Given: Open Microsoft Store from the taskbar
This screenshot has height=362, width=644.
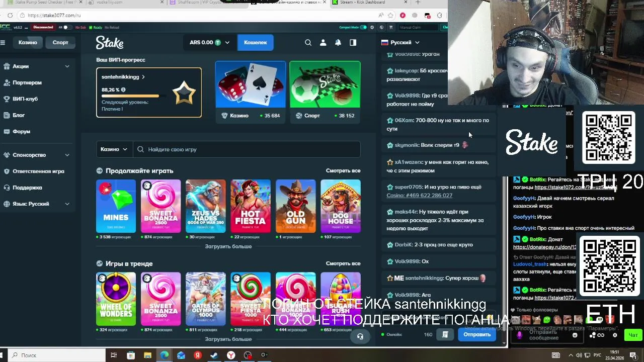Looking at the screenshot, I should (x=131, y=355).
